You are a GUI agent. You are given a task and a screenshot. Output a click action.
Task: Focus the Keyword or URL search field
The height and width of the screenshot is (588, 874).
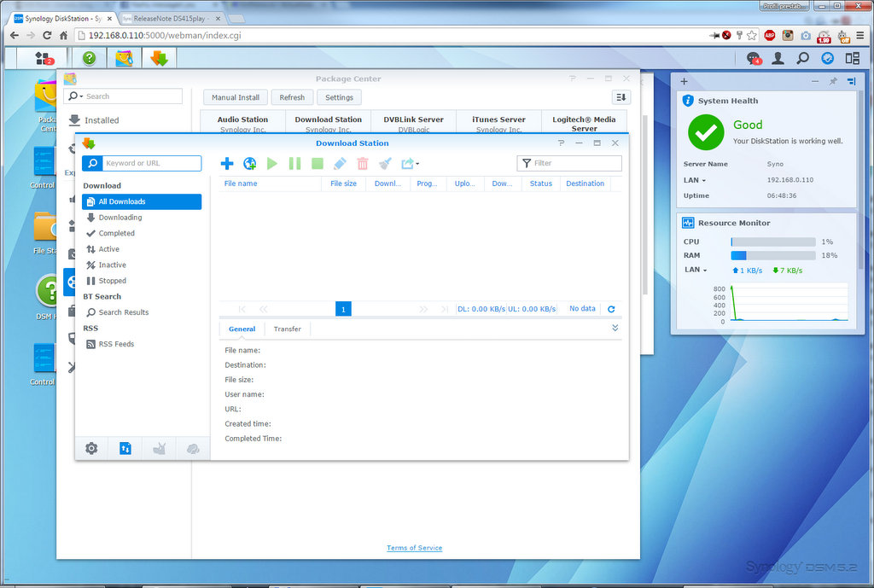click(152, 163)
